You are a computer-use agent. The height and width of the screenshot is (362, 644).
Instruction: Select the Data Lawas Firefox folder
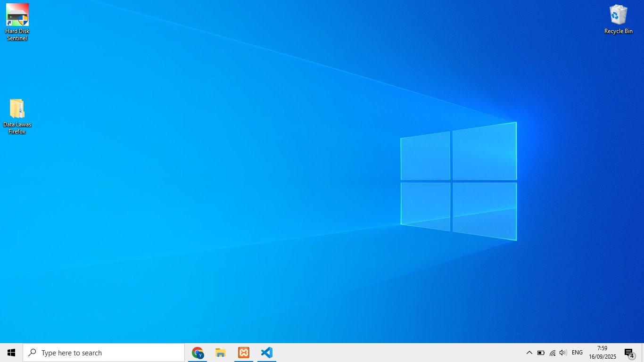tap(17, 109)
